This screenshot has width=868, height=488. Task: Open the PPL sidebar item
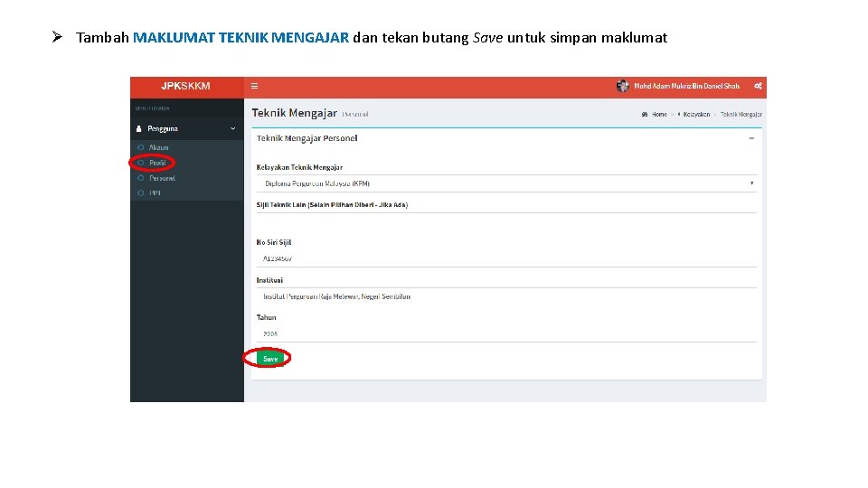(x=155, y=193)
